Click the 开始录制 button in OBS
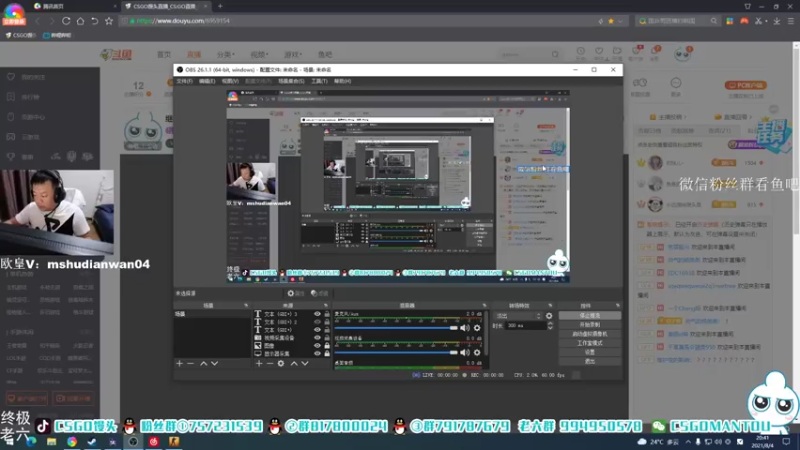 coord(590,325)
